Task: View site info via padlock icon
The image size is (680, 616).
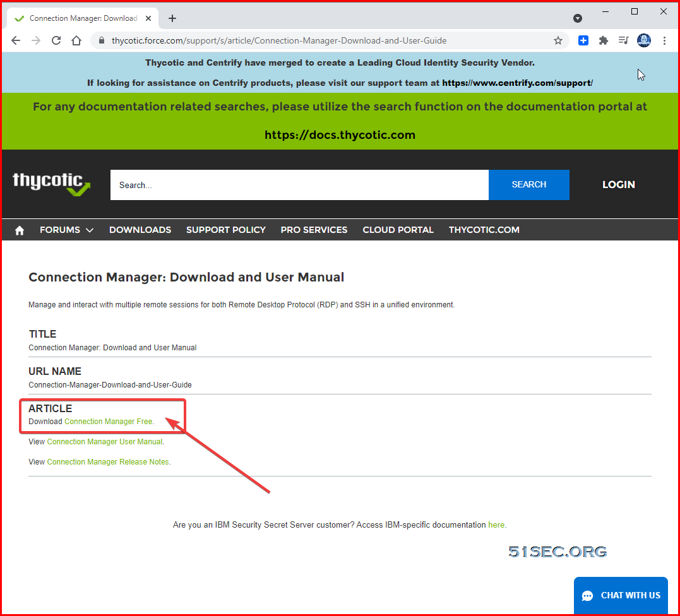Action: point(102,40)
